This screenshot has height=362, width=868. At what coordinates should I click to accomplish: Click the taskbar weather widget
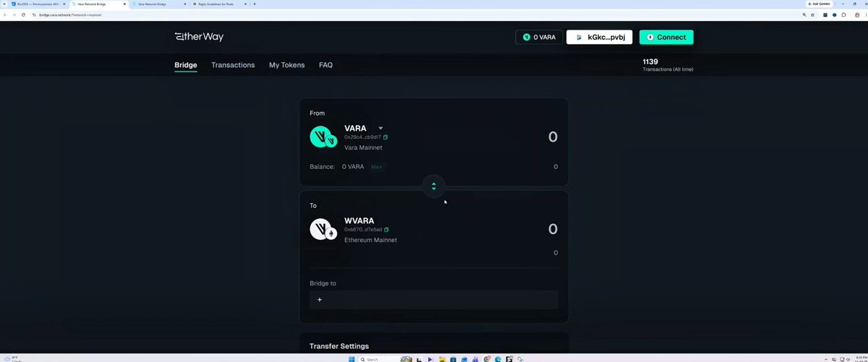click(14, 358)
